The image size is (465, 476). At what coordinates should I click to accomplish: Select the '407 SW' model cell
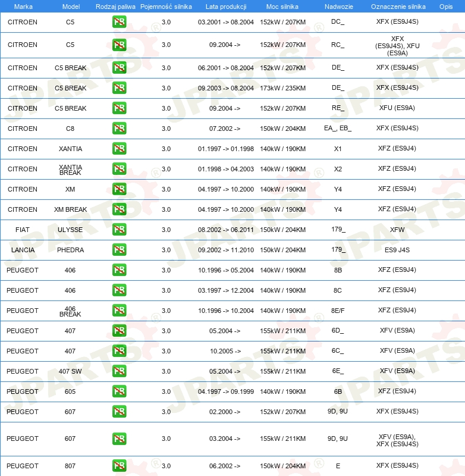click(70, 371)
